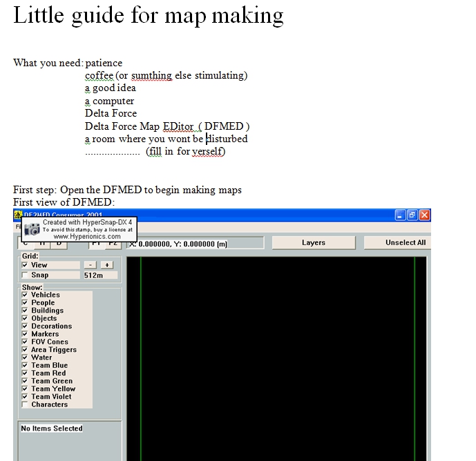476x461 pixels.
Task: Click the 512m grid size field
Action: pyautogui.click(x=100, y=275)
